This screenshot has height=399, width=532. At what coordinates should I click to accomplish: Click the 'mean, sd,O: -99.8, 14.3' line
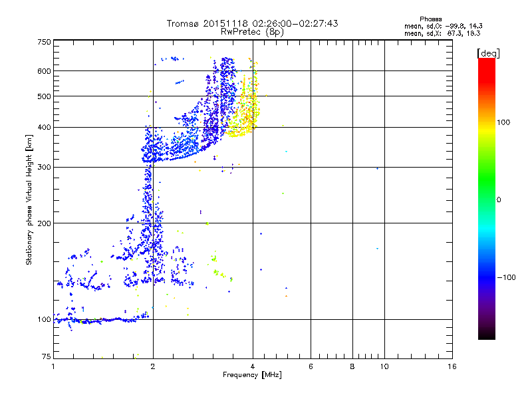[443, 26]
